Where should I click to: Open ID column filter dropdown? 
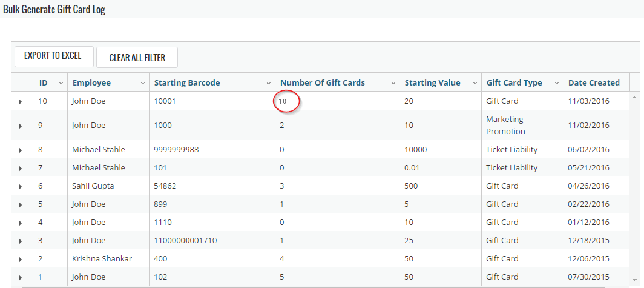(61, 83)
